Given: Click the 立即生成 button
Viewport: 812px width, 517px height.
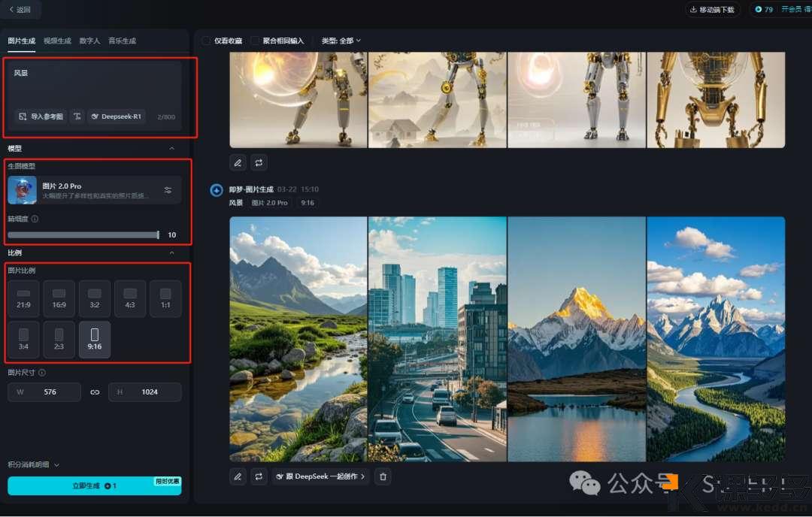Looking at the screenshot, I should click(x=94, y=486).
